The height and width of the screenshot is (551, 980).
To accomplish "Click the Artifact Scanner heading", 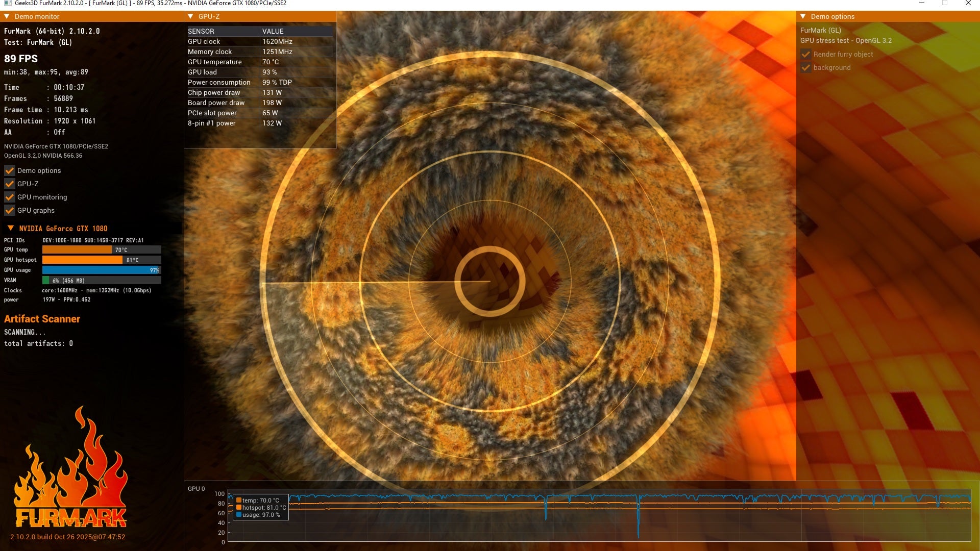I will [42, 319].
